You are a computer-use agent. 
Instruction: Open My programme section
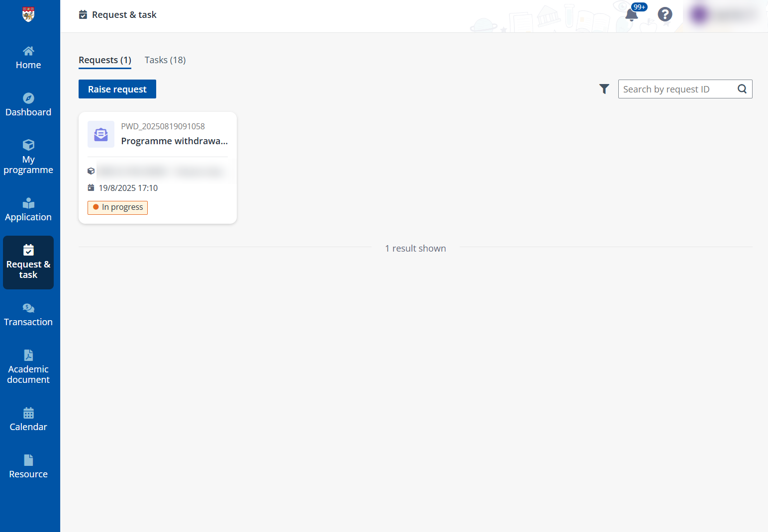(28, 157)
